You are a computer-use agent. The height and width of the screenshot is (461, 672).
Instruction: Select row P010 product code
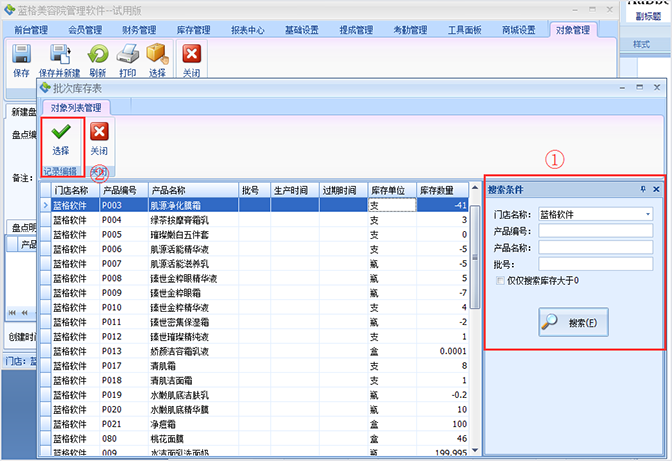pos(124,307)
